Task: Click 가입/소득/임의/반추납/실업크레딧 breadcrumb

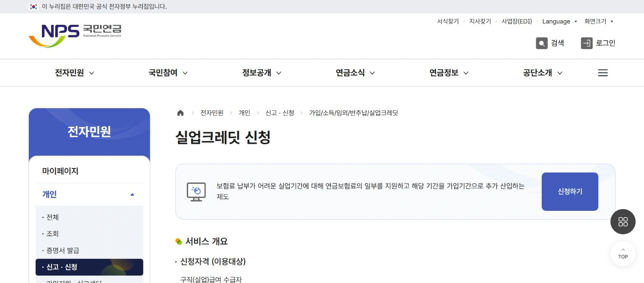Action: click(353, 113)
